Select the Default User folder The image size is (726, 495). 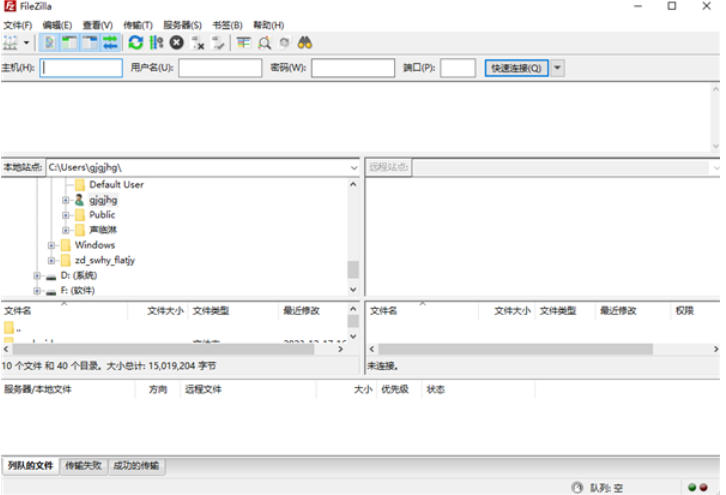(116, 185)
